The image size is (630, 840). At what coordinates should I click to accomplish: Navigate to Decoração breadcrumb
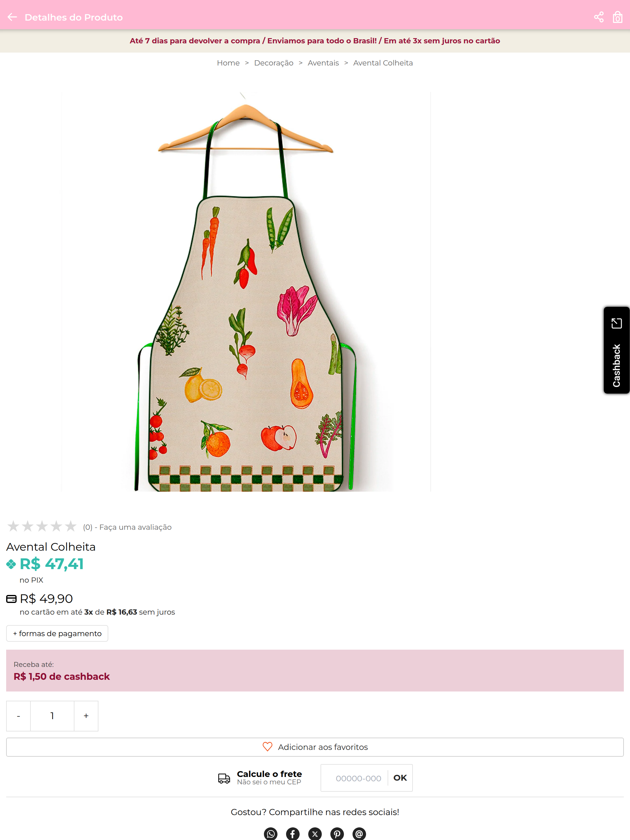coord(273,63)
